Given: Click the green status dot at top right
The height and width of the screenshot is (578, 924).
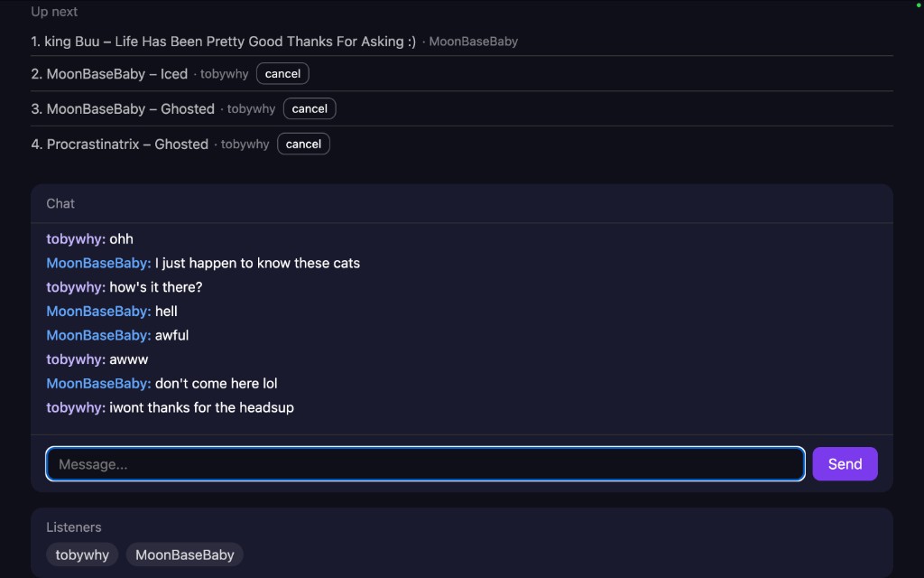Looking at the screenshot, I should pyautogui.click(x=918, y=5).
